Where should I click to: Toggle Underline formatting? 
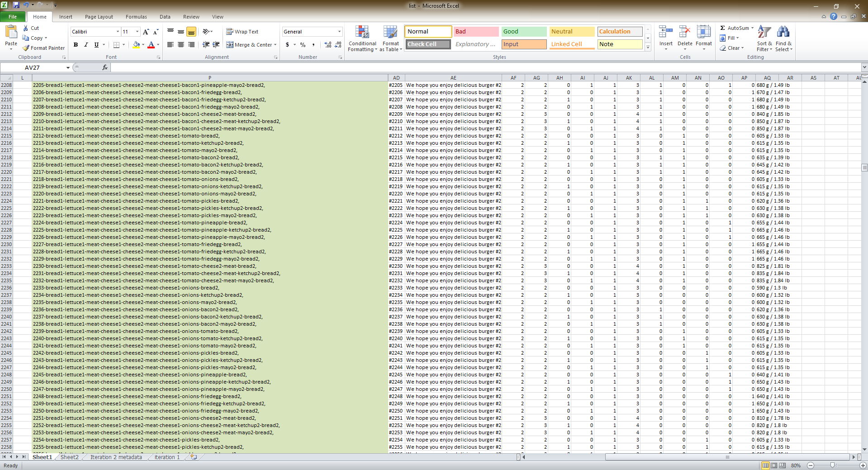coord(96,45)
